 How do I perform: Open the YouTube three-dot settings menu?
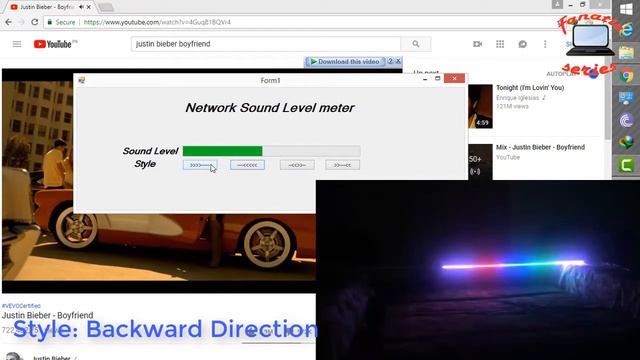[x=545, y=44]
